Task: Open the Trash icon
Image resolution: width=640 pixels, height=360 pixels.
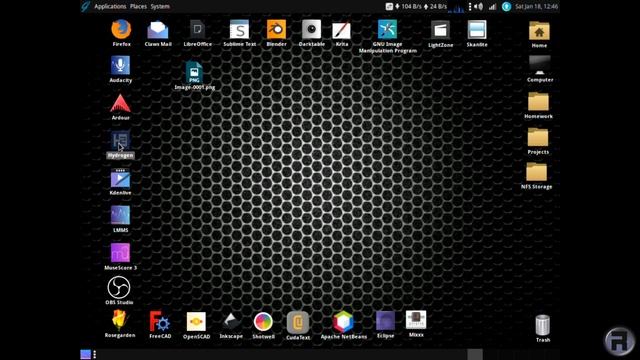Action: (542, 325)
